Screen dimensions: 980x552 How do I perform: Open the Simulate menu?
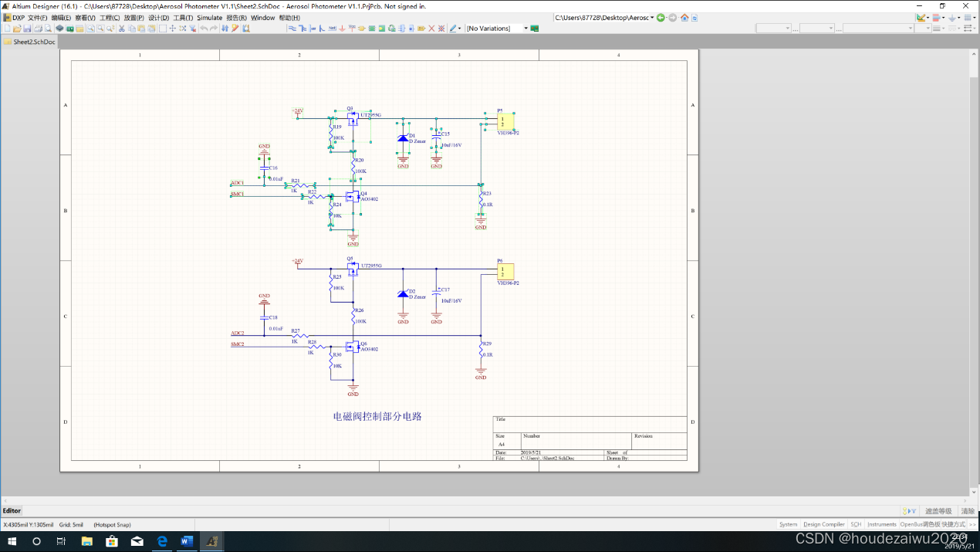tap(209, 17)
